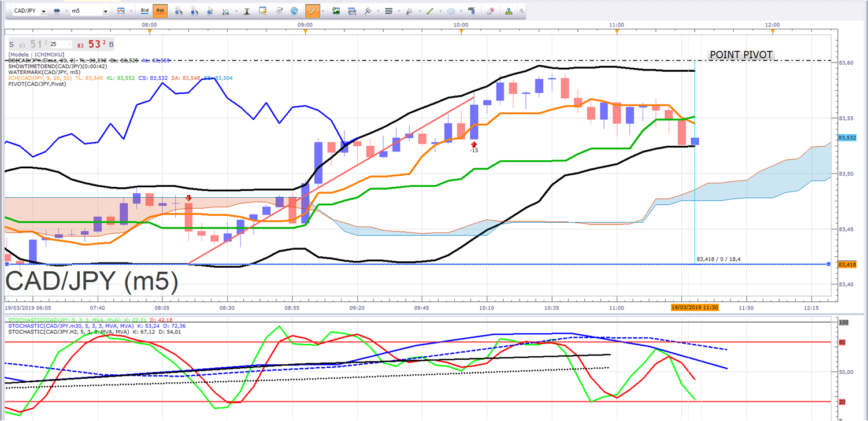This screenshot has width=868, height=421.
Task: Select the eraser tool
Action: click(x=491, y=11)
